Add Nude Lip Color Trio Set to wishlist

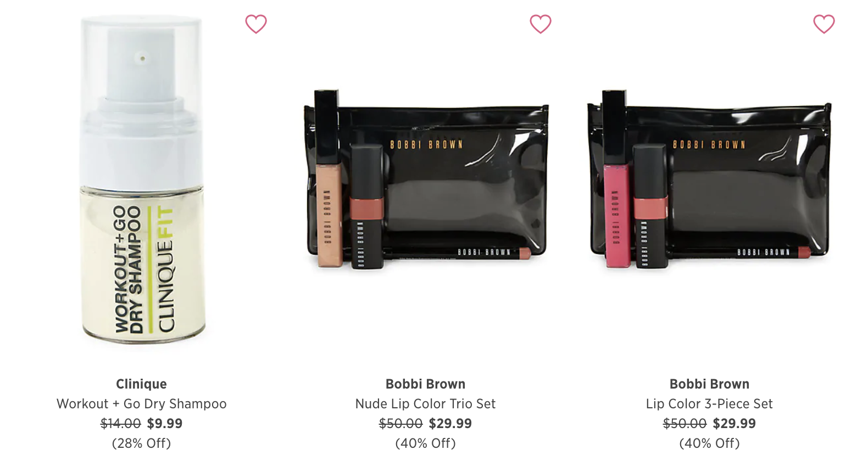(541, 24)
